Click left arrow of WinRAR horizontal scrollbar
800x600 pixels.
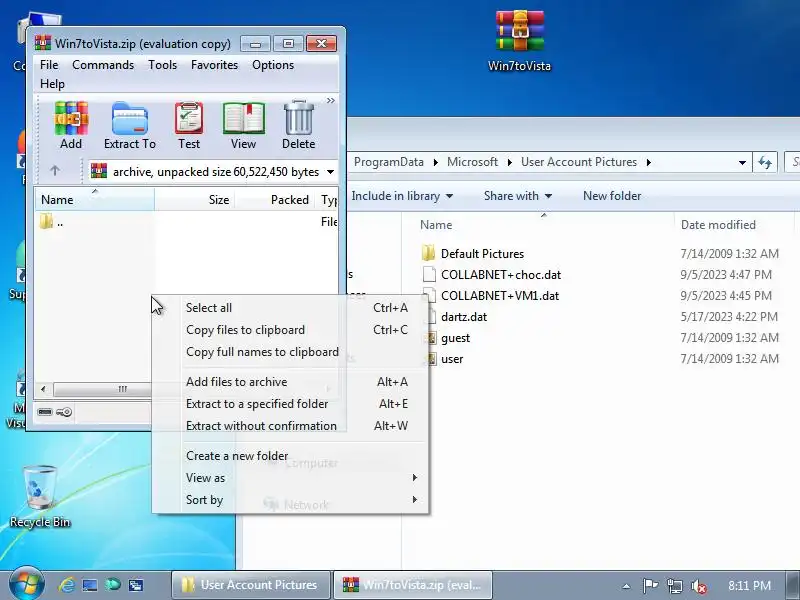point(43,389)
